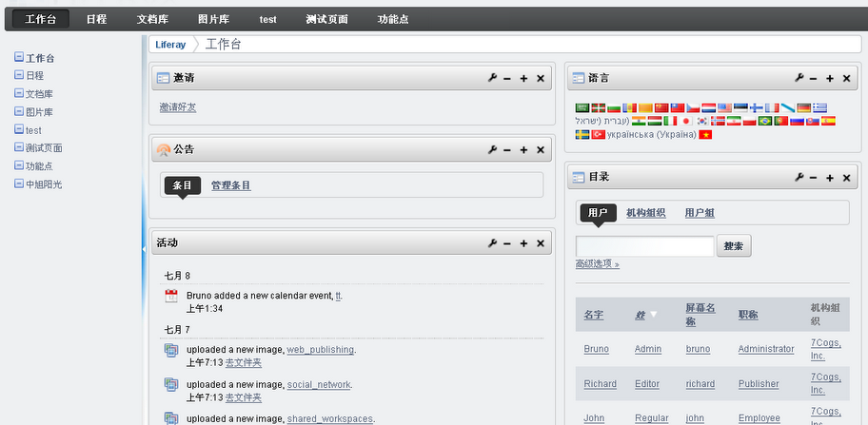Open user Bruno in the directory table
868x425 pixels.
pos(596,349)
